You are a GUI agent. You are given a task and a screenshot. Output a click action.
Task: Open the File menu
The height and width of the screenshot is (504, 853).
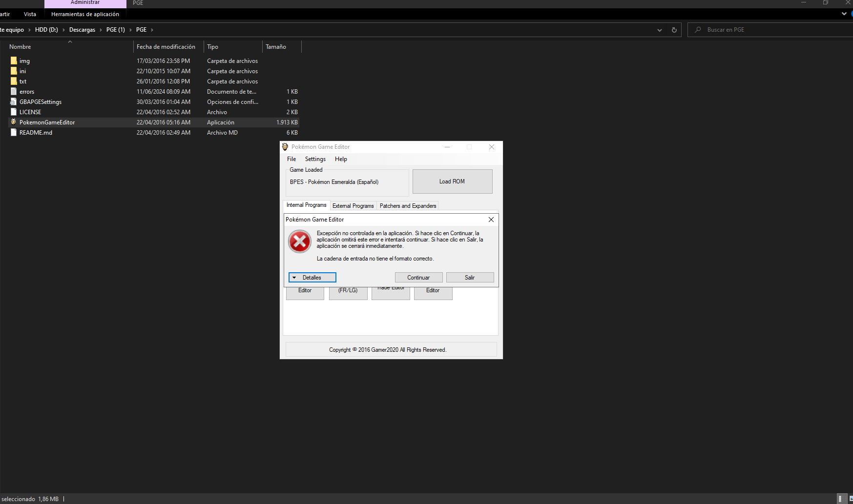pos(291,159)
